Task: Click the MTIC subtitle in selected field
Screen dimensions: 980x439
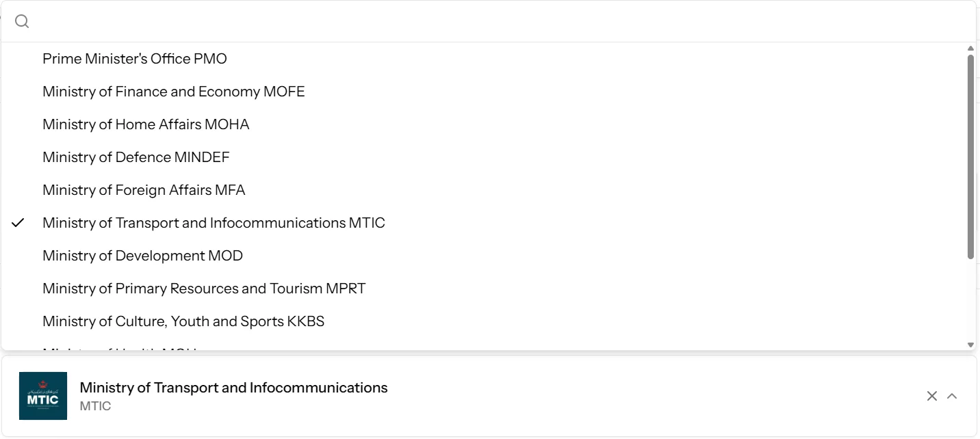Action: point(95,406)
